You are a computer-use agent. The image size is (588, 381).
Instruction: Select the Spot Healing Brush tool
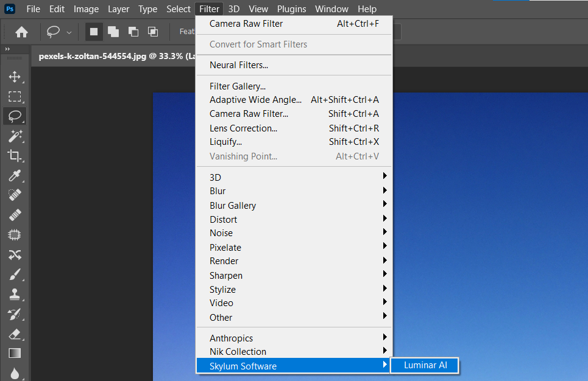click(15, 195)
